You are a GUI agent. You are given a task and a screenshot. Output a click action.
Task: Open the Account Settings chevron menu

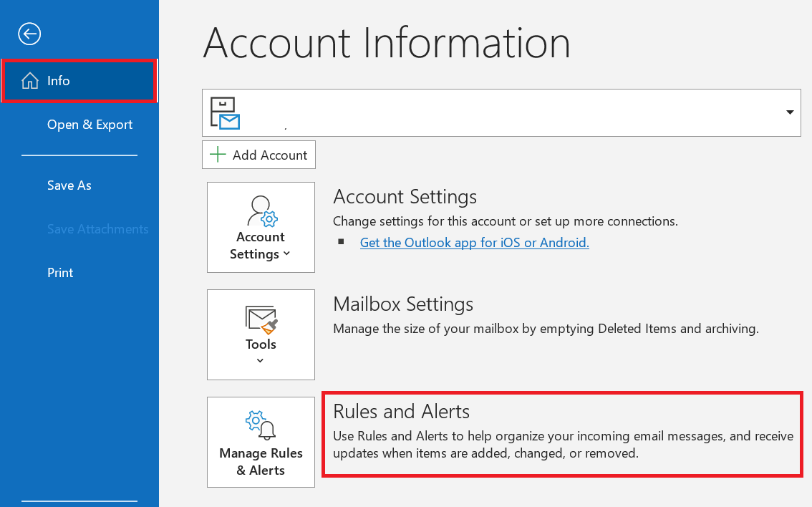click(287, 253)
